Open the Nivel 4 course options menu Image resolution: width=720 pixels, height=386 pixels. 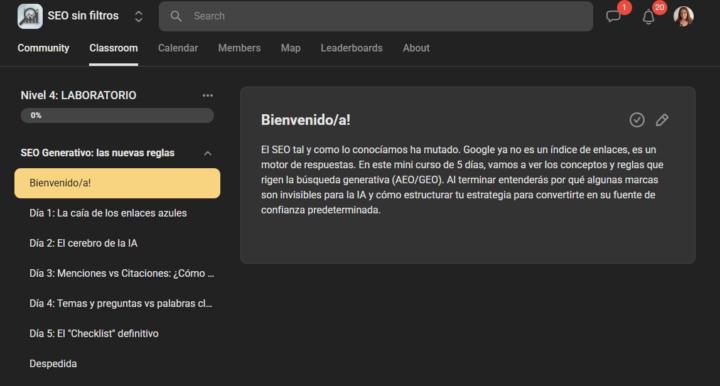click(208, 95)
